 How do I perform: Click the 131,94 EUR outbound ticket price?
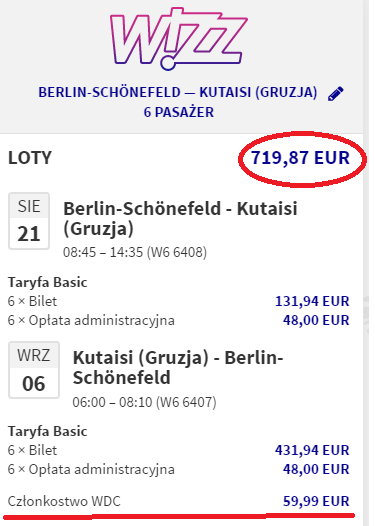pyautogui.click(x=312, y=301)
